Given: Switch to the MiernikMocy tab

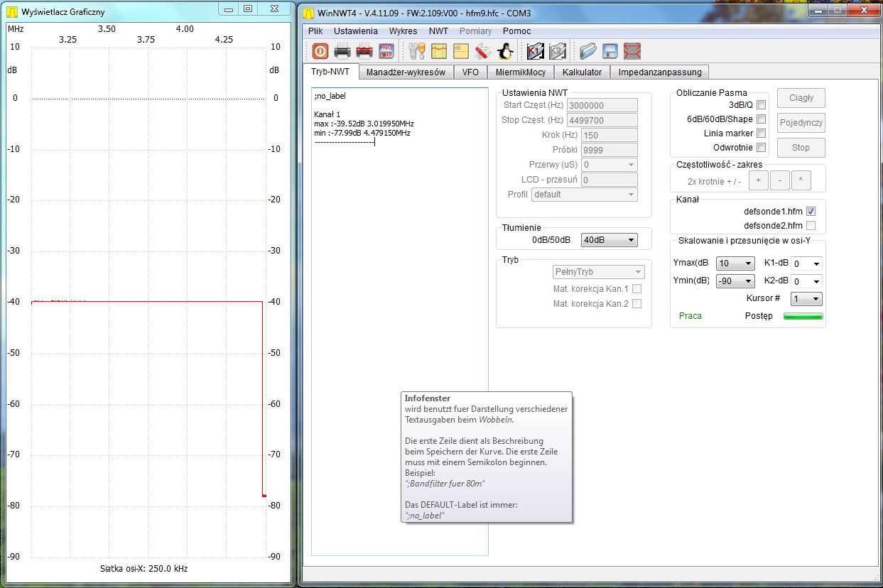Looking at the screenshot, I should click(521, 72).
